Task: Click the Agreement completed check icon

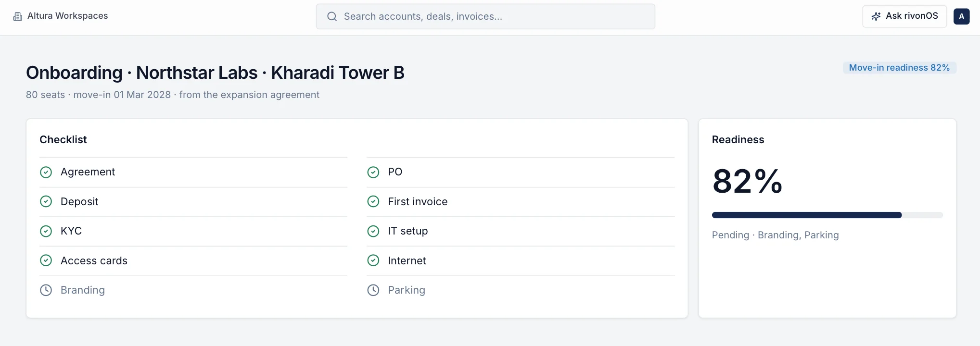Action: [46, 172]
